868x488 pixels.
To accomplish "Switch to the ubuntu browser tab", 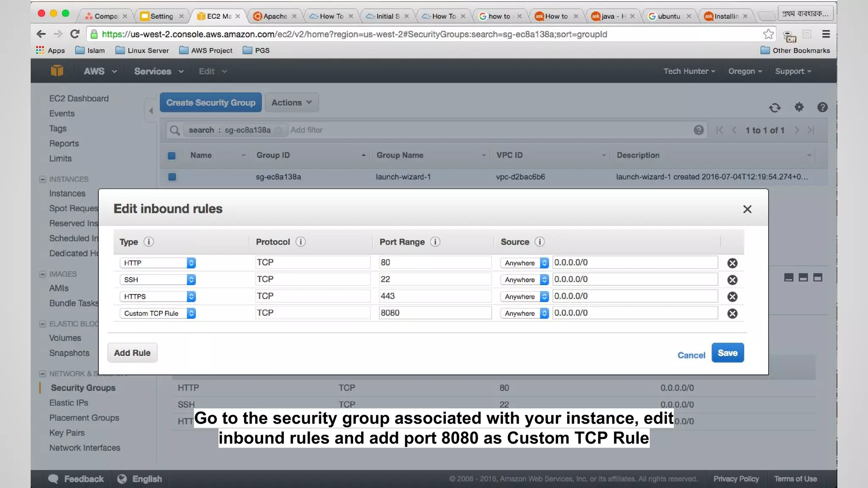I will click(670, 16).
